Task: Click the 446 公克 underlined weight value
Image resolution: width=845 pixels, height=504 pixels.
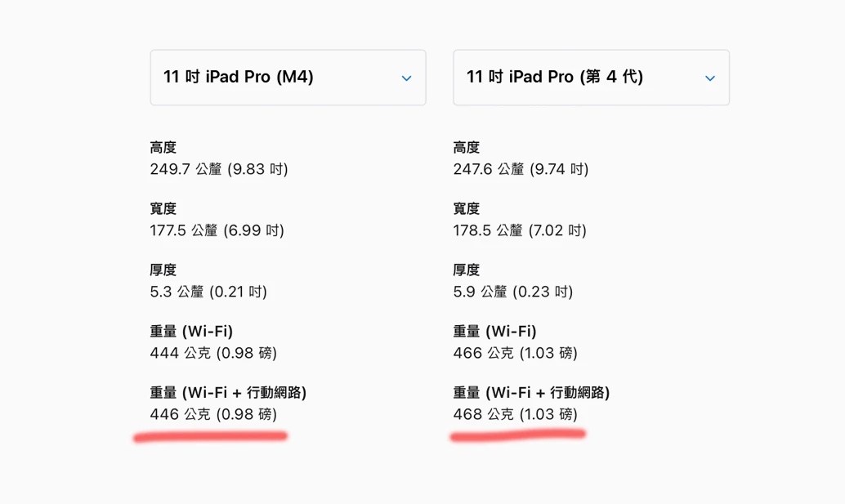Action: click(208, 414)
